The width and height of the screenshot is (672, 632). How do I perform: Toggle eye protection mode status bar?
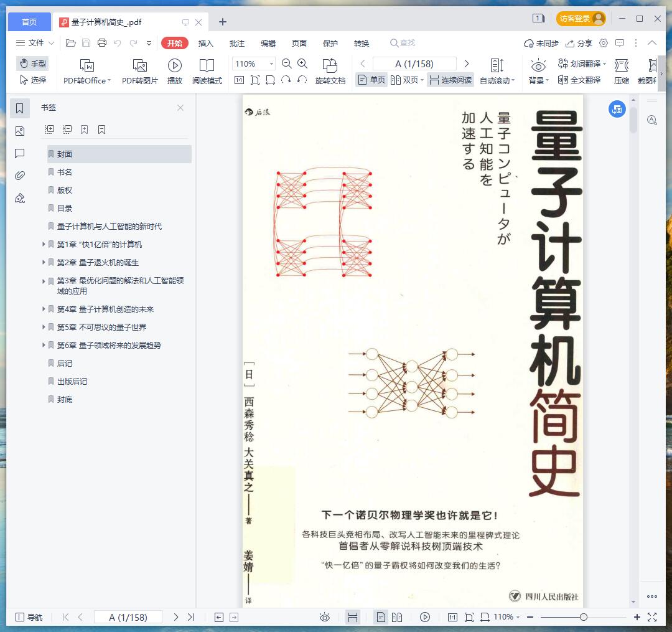[325, 617]
